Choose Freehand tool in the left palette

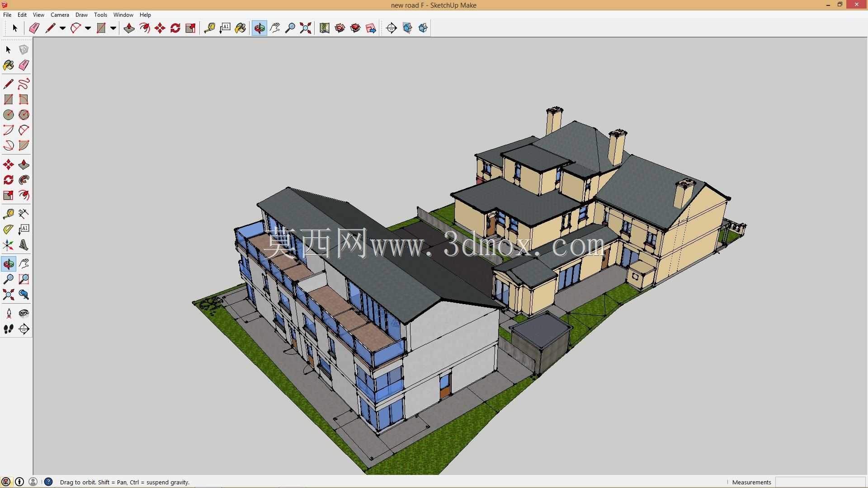[x=24, y=84]
